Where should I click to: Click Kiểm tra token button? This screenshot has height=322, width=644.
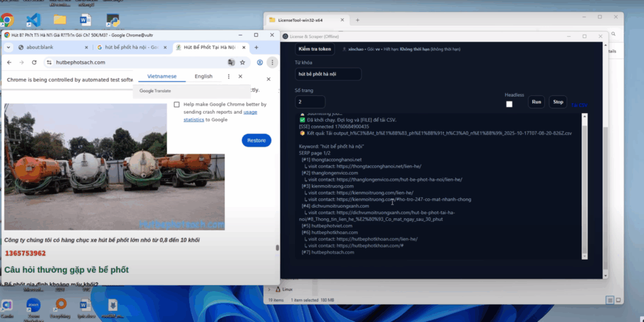315,49
